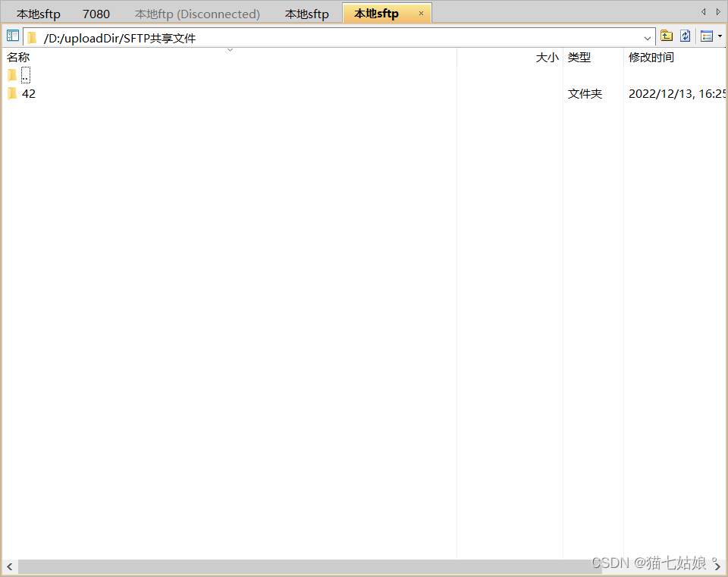Switch to first 本地sftp tab
The image size is (728, 577).
click(39, 14)
